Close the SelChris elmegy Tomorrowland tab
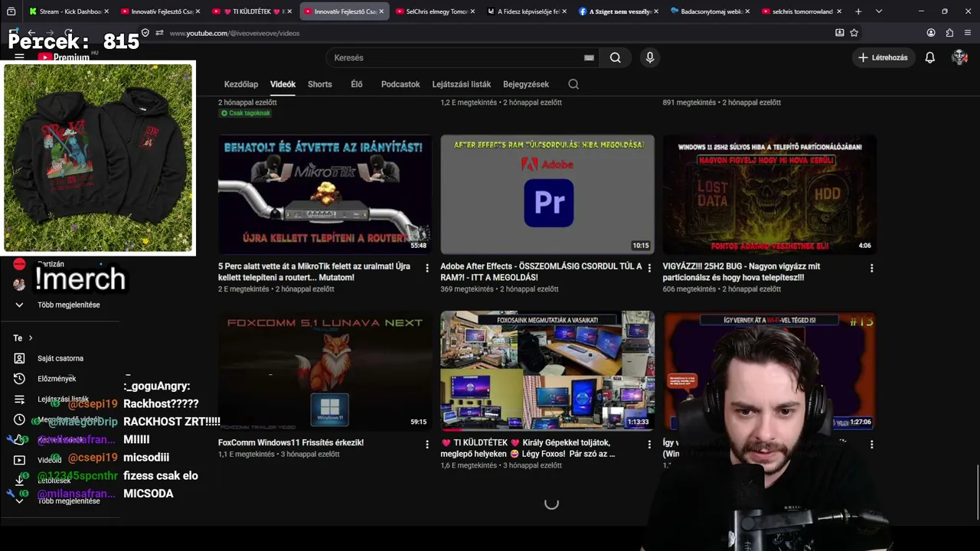The image size is (980, 551). [472, 11]
